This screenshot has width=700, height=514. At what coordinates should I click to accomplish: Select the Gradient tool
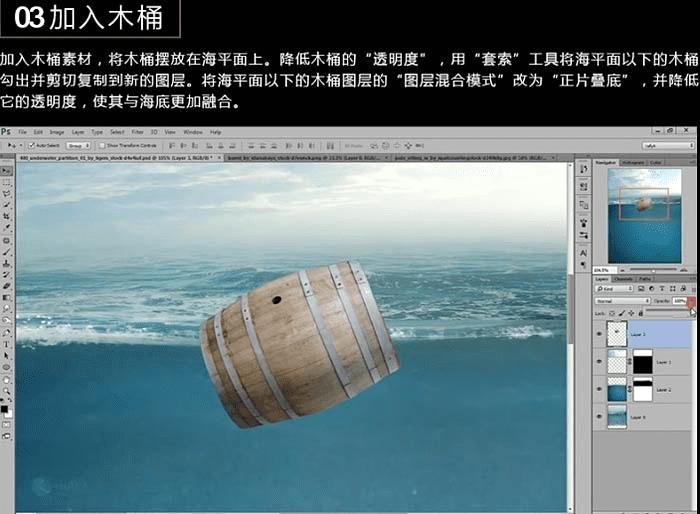click(x=7, y=297)
